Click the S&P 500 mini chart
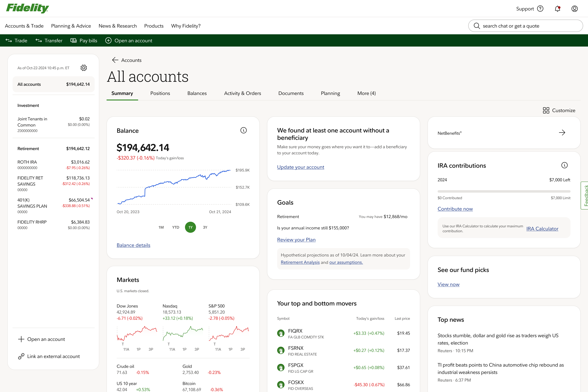The width and height of the screenshot is (588, 392). coord(229,334)
